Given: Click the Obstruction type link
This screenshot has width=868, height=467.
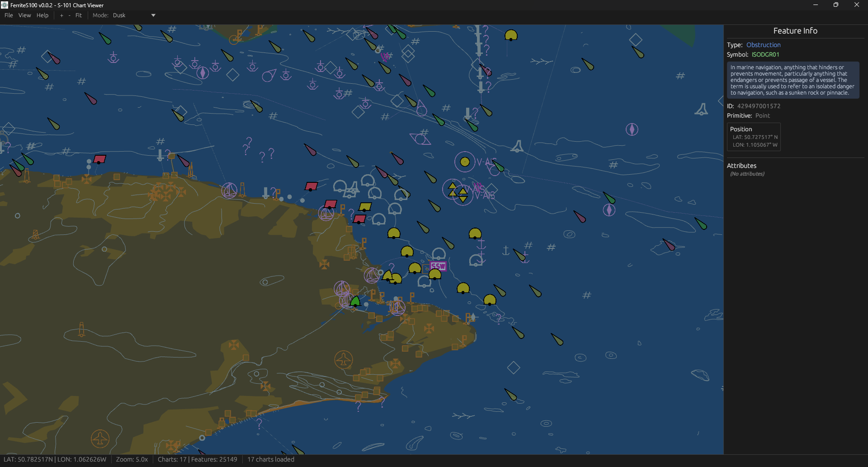Looking at the screenshot, I should click(x=763, y=45).
